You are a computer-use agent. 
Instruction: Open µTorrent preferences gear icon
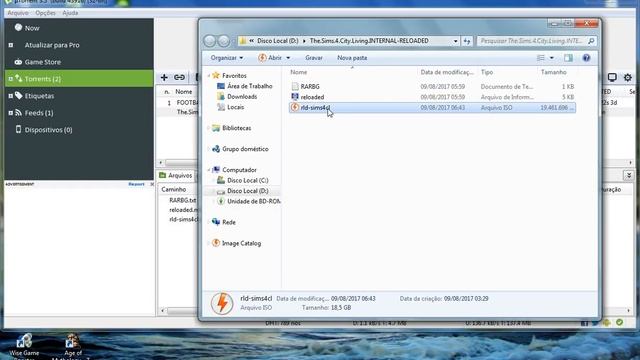point(628,77)
